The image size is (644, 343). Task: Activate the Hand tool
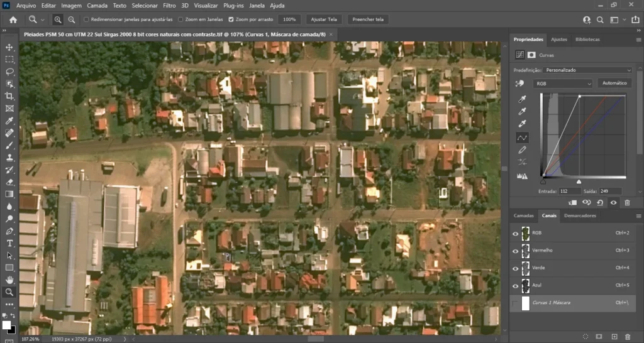click(x=9, y=280)
